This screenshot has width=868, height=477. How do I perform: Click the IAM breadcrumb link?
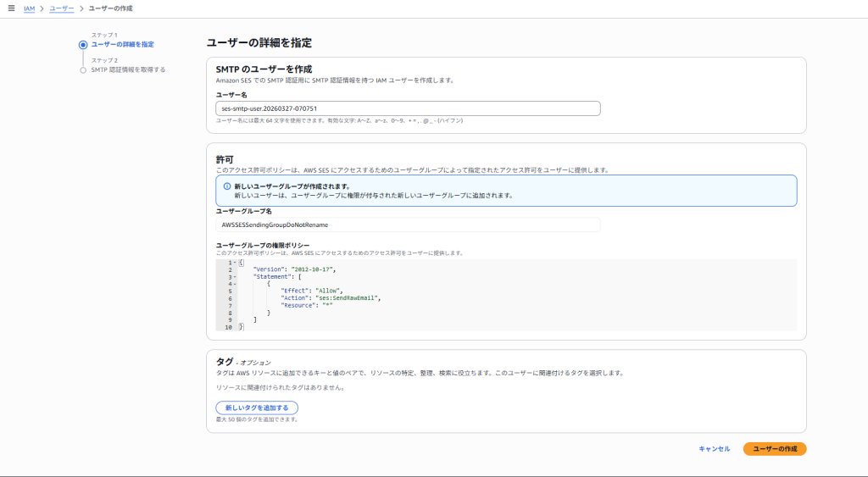(29, 8)
